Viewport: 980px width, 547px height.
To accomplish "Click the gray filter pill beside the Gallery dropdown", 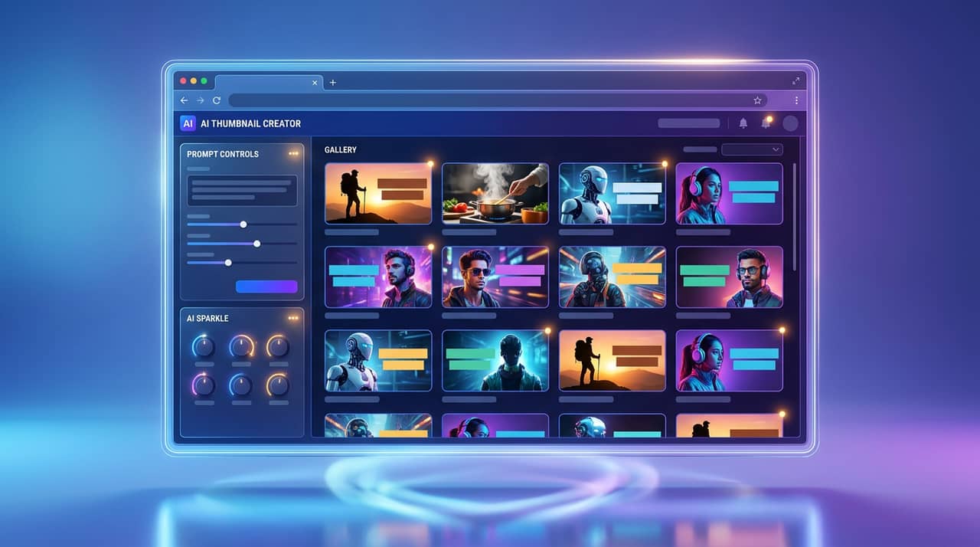I will tap(700, 149).
